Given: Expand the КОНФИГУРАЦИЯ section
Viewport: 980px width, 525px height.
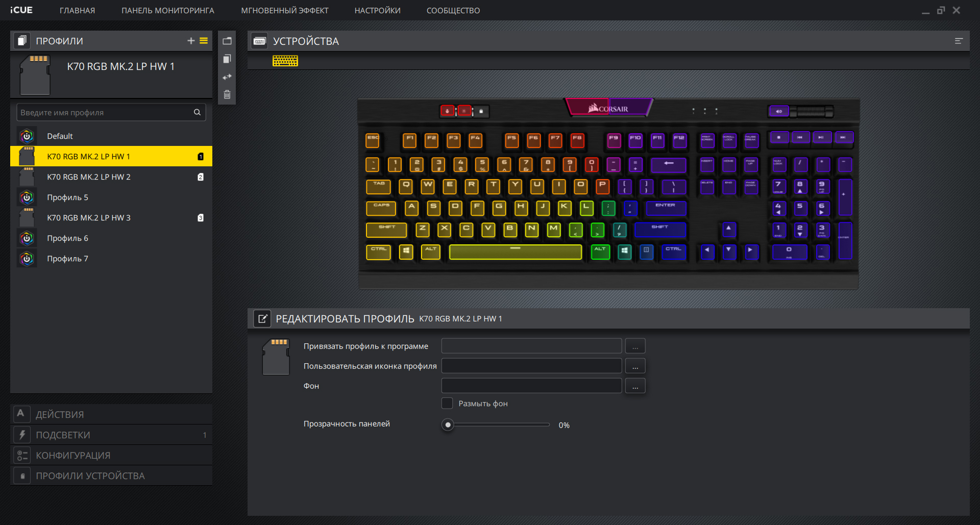Looking at the screenshot, I should point(73,455).
